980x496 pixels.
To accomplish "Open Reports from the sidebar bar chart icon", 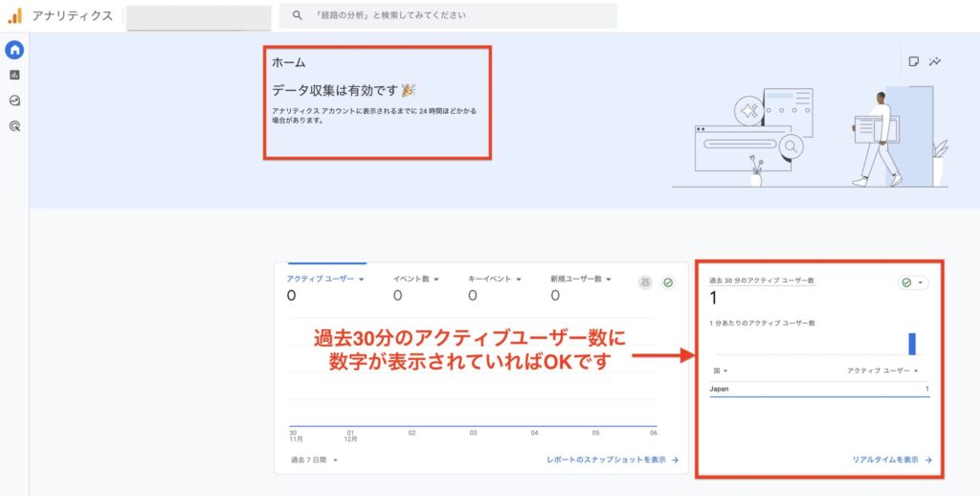I will [x=14, y=75].
